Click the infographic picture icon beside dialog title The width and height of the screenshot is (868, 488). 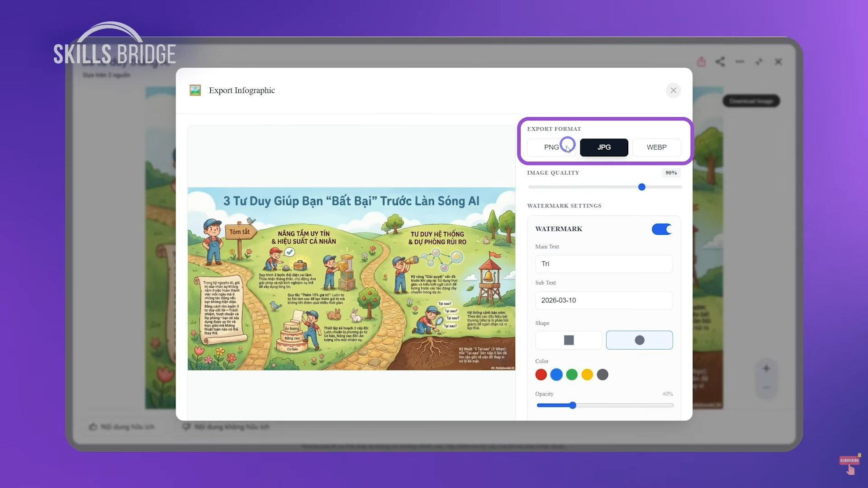(195, 90)
